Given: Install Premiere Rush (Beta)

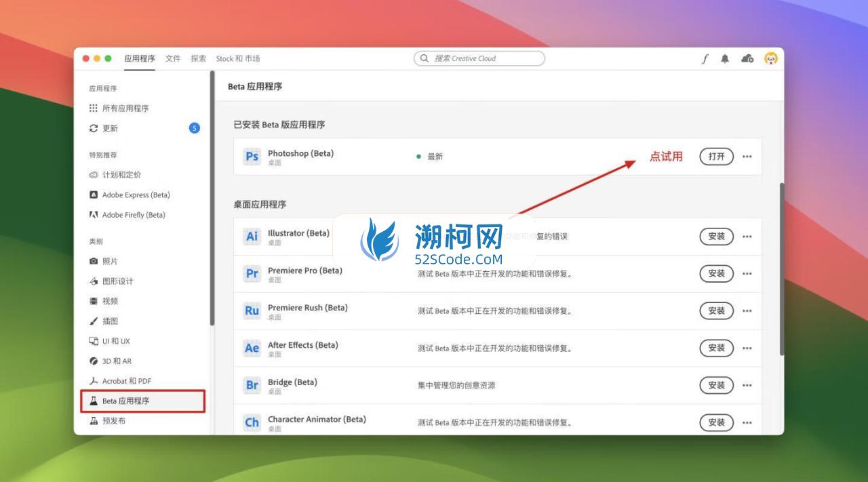Looking at the screenshot, I should point(717,311).
